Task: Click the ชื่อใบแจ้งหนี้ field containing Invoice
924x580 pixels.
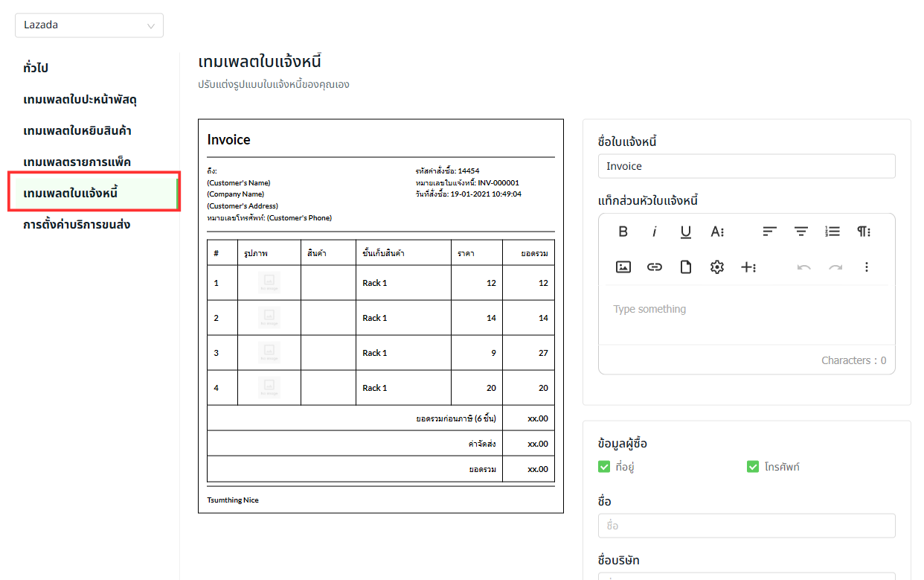Action: tap(746, 166)
